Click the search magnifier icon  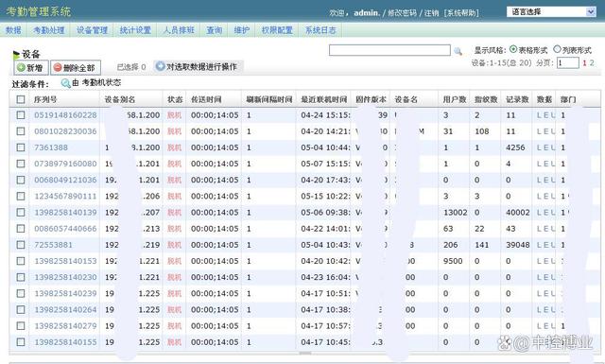(458, 50)
